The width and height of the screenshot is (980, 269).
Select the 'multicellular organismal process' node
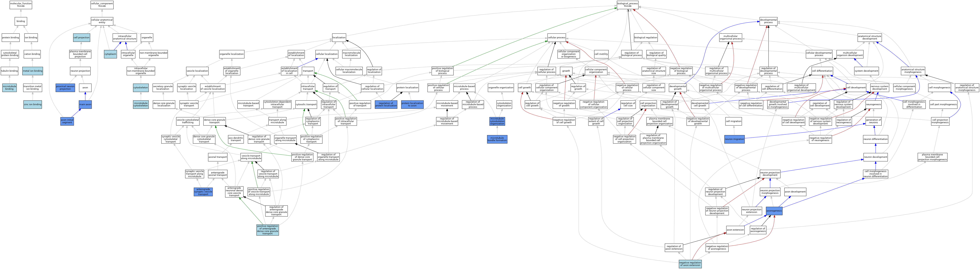(731, 38)
